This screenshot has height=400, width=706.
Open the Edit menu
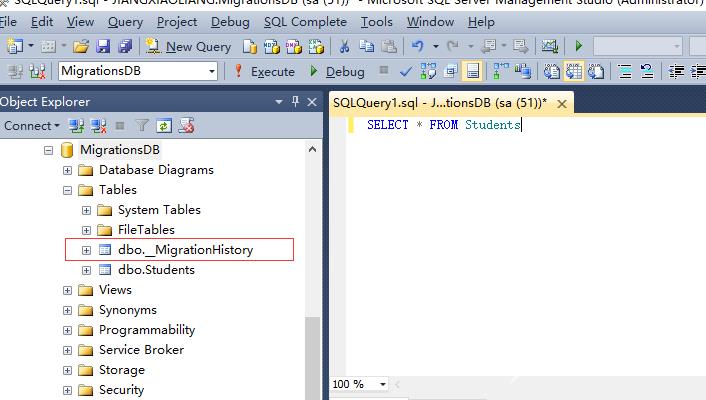point(42,22)
